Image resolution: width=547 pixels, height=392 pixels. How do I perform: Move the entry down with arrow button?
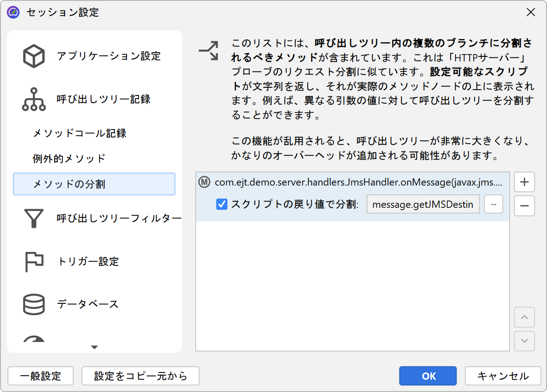tap(524, 341)
